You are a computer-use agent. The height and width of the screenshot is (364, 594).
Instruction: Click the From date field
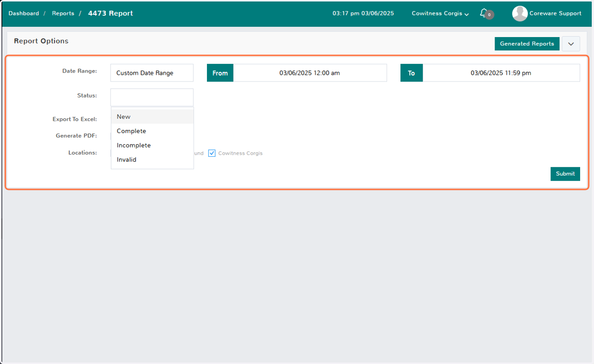(310, 73)
